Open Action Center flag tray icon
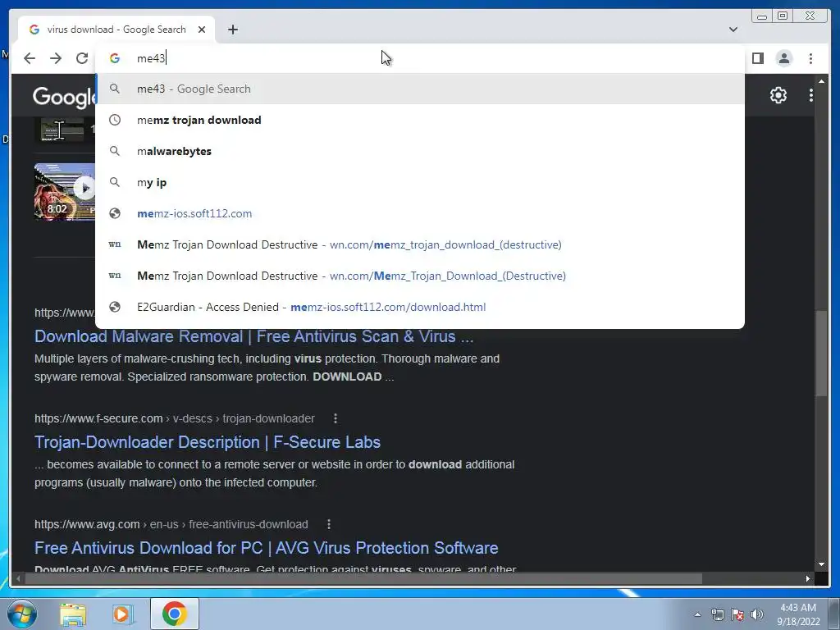 pos(737,614)
